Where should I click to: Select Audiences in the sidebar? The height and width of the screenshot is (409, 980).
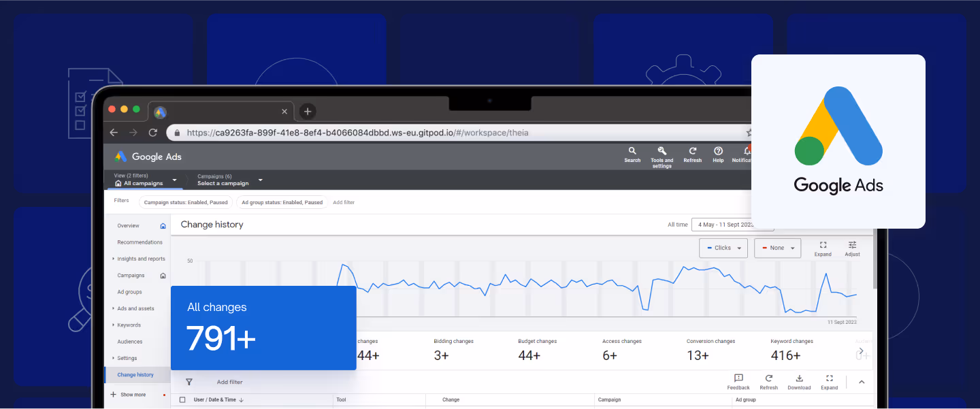pyautogui.click(x=130, y=342)
